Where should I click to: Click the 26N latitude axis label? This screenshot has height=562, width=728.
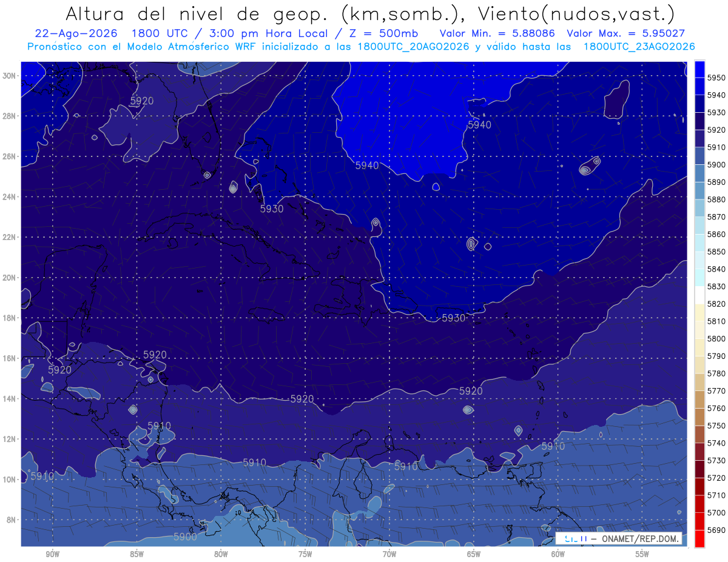(x=9, y=156)
